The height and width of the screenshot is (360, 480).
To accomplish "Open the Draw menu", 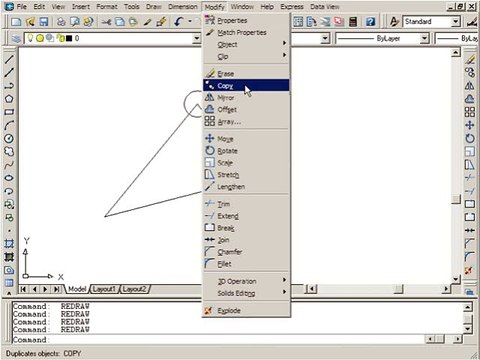I will click(154, 6).
